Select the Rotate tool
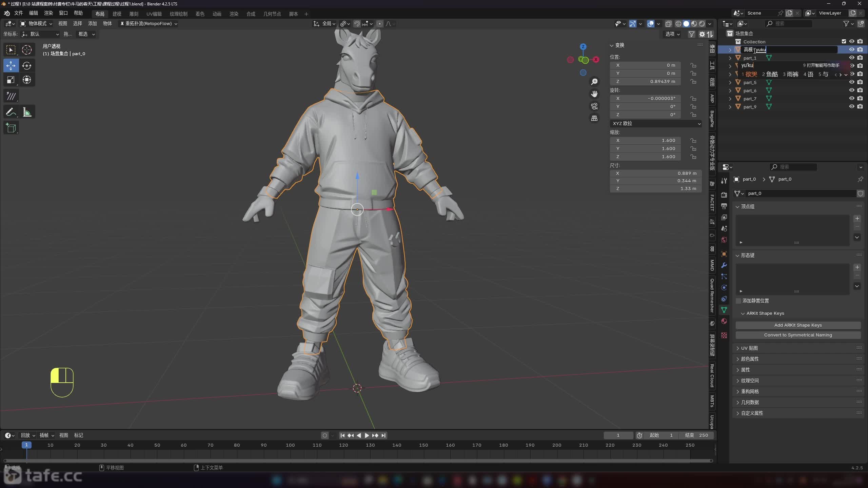Image resolution: width=868 pixels, height=488 pixels. [27, 65]
